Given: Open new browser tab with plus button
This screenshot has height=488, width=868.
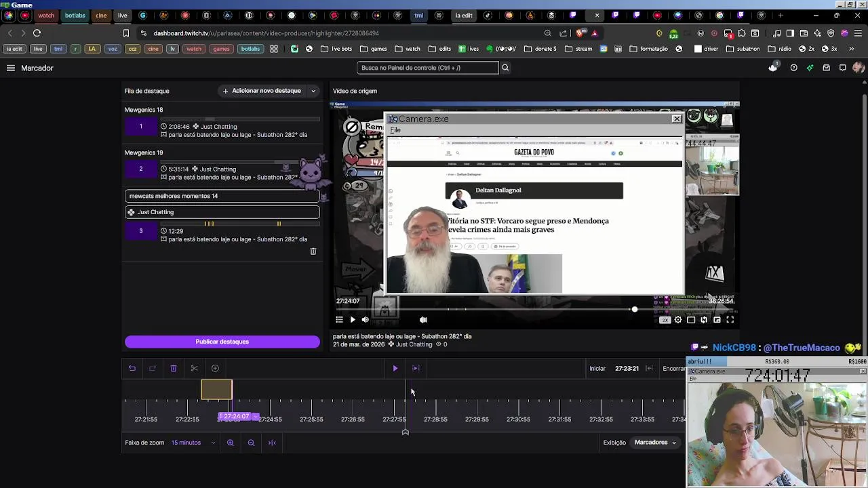Looking at the screenshot, I should click(x=781, y=16).
